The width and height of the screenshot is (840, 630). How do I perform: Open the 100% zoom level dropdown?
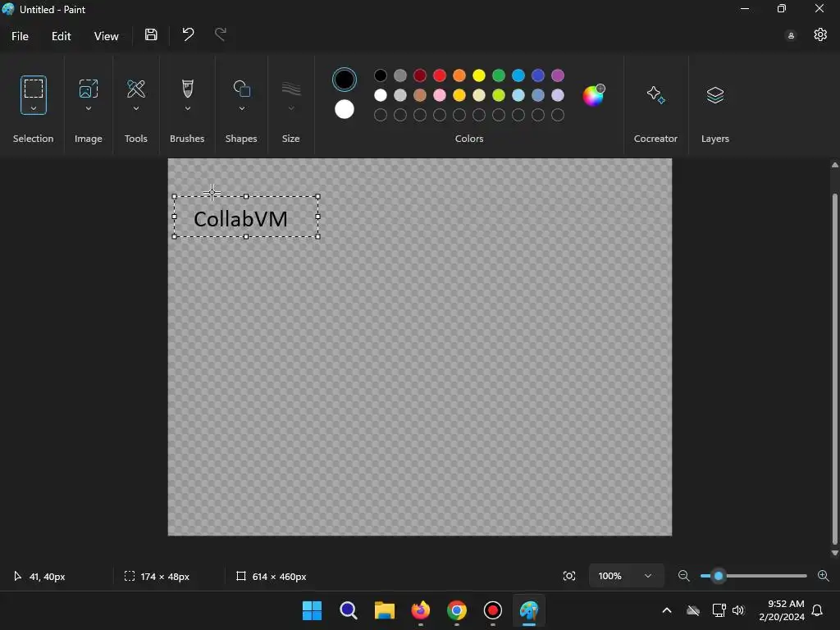626,576
